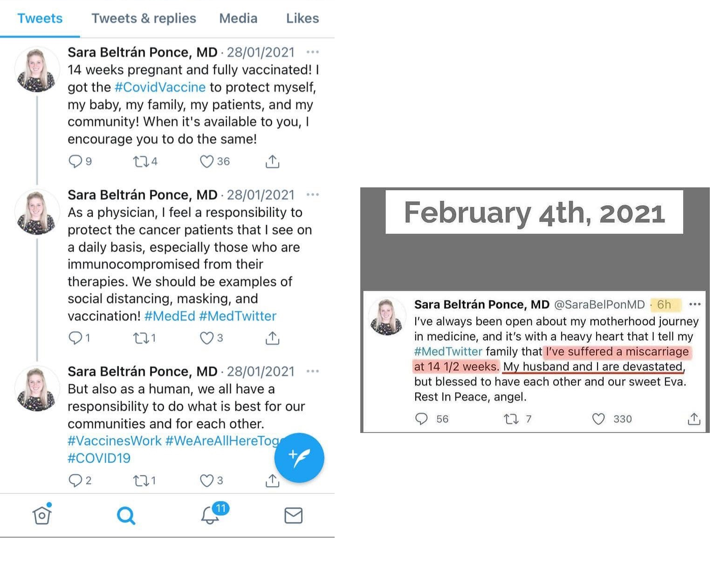
Task: Retweet the '14 weeks pregnant' tweet
Action: coord(141,162)
